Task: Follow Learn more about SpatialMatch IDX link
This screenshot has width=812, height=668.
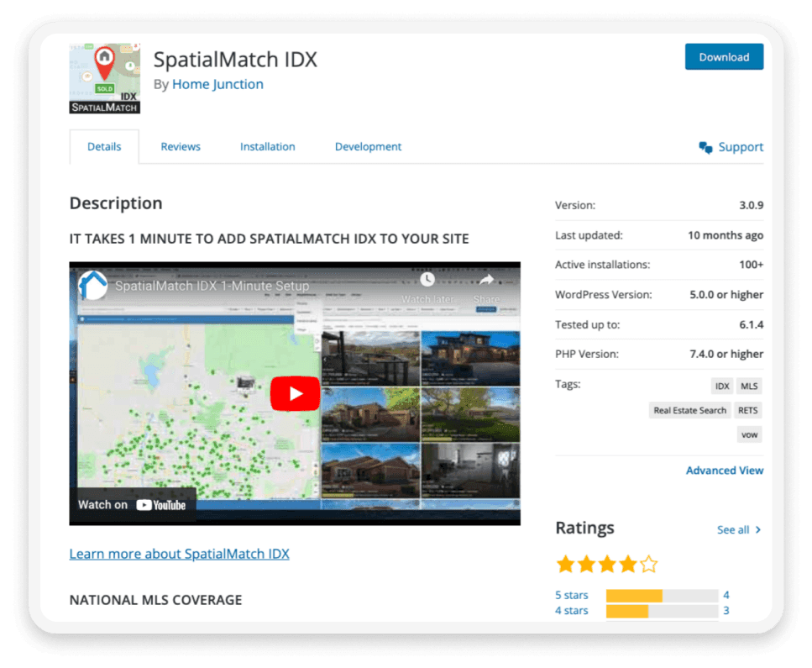Action: pos(179,554)
